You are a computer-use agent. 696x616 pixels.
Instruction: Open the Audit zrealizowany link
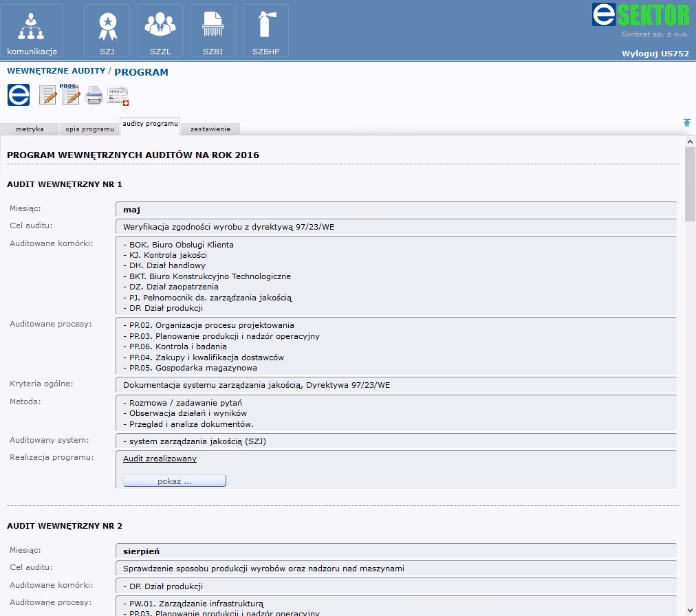pos(160,459)
